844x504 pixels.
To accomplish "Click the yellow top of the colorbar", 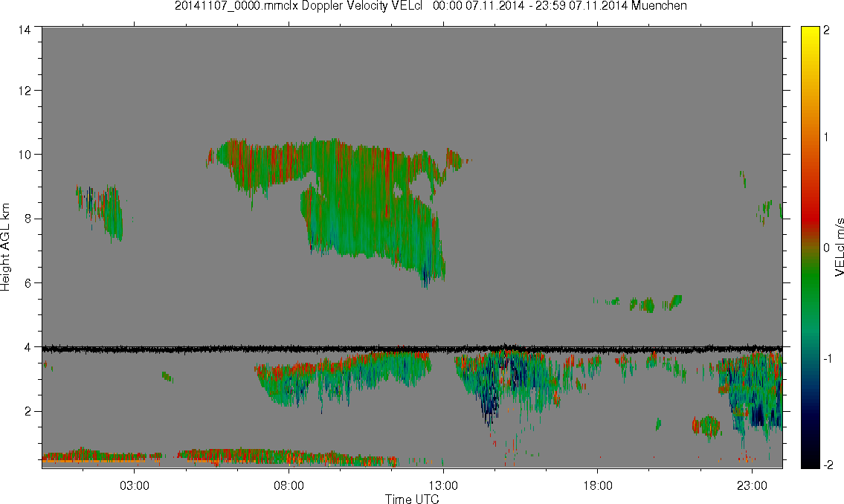I will click(x=810, y=35).
